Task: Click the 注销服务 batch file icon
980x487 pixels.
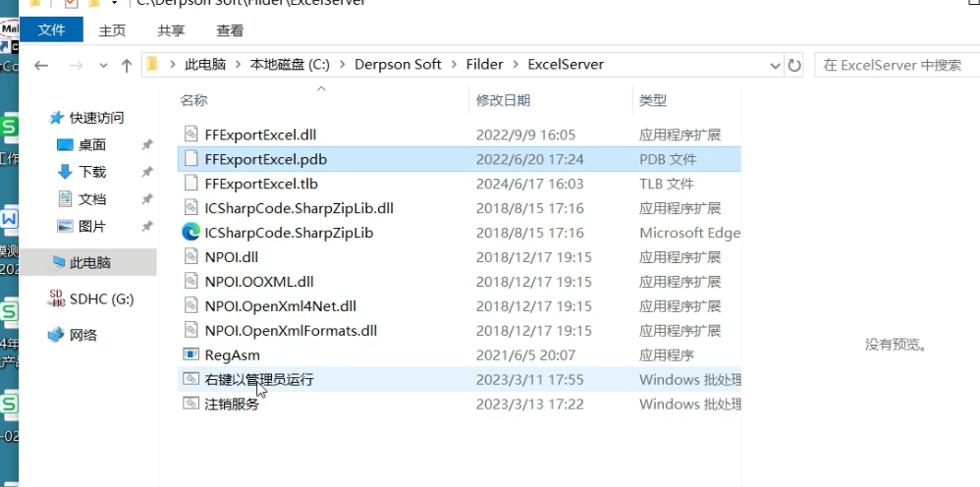Action: pos(191,404)
